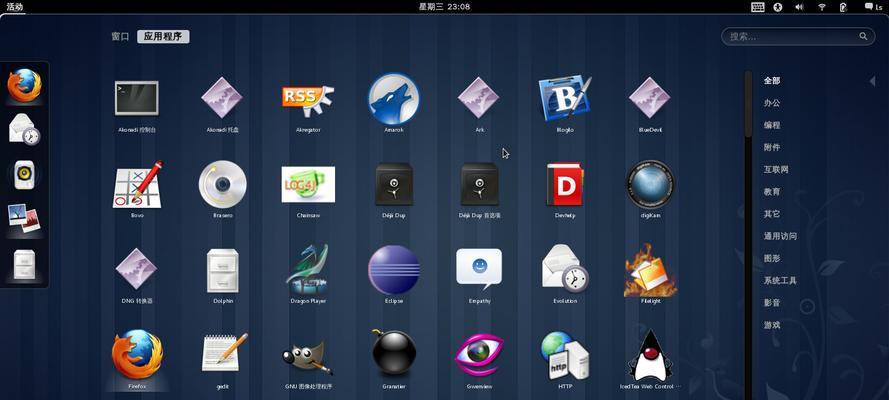Image resolution: width=889 pixels, height=400 pixels.
Task: Launch the speaker music player in the dash
Action: [24, 175]
